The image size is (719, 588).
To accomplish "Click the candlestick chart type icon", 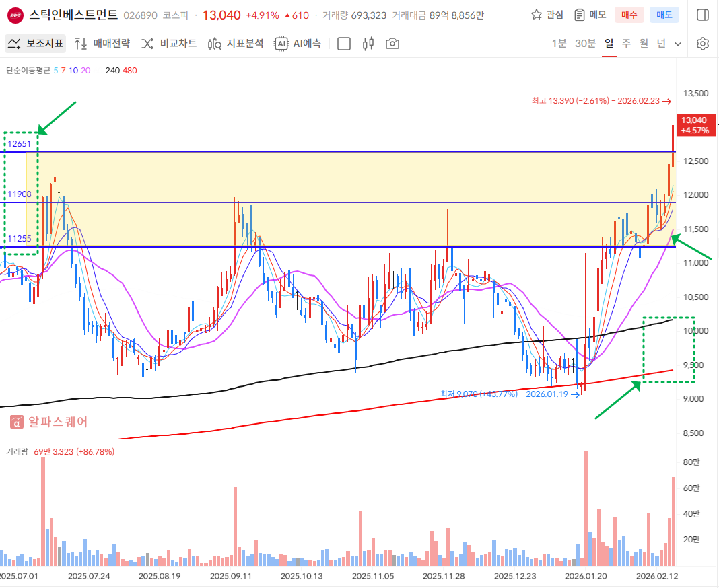I will [x=368, y=44].
